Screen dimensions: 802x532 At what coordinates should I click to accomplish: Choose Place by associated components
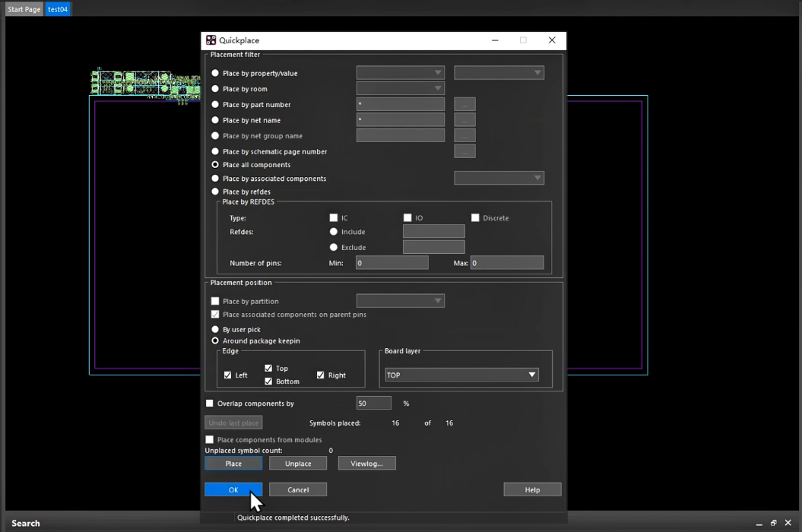(215, 179)
